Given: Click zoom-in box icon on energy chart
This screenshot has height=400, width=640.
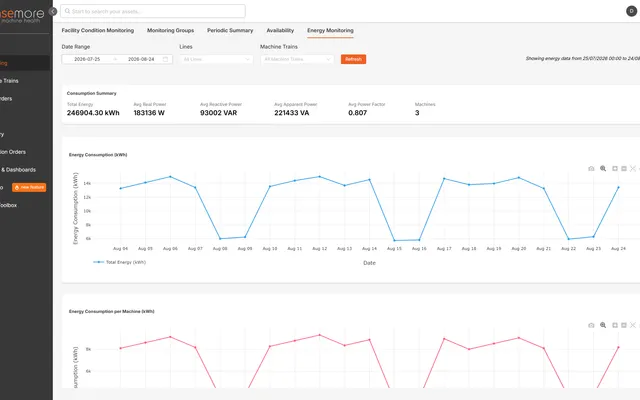Looking at the screenshot, I should pyautogui.click(x=615, y=169).
